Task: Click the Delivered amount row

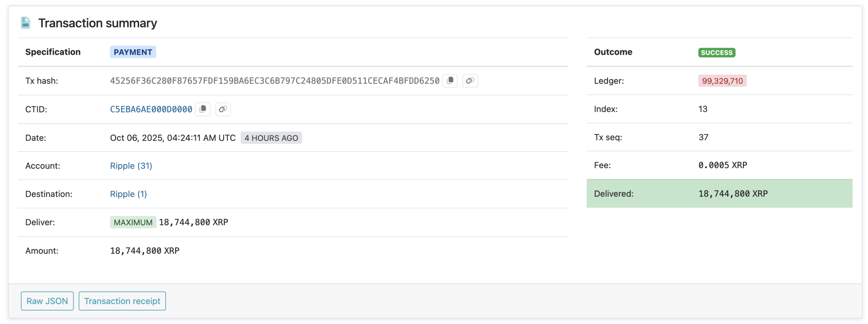Action: (719, 194)
